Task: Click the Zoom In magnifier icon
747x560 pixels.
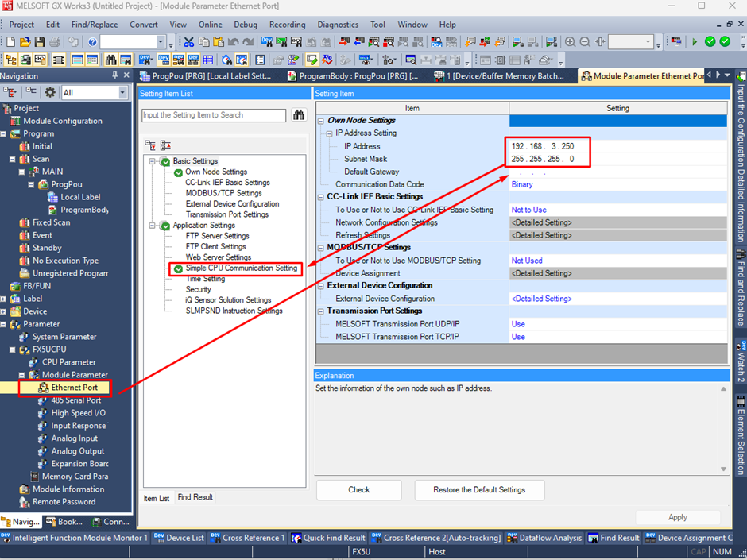Action: (570, 42)
